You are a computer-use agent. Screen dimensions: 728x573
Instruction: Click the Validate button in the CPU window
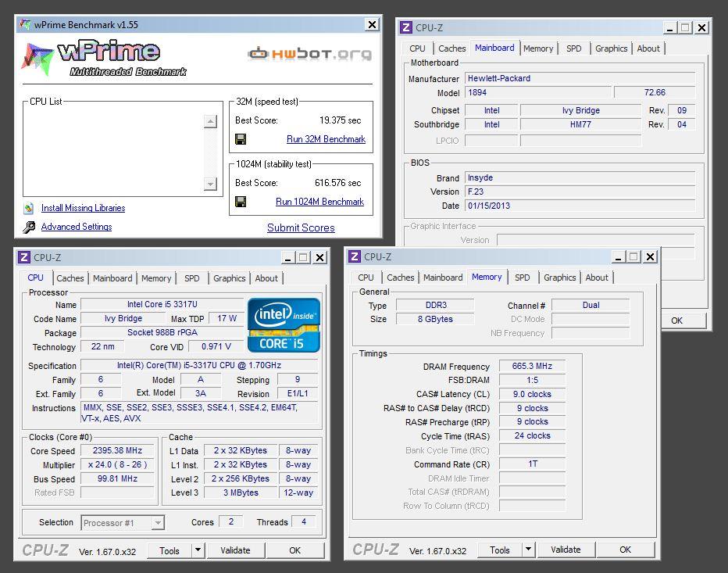coord(235,550)
